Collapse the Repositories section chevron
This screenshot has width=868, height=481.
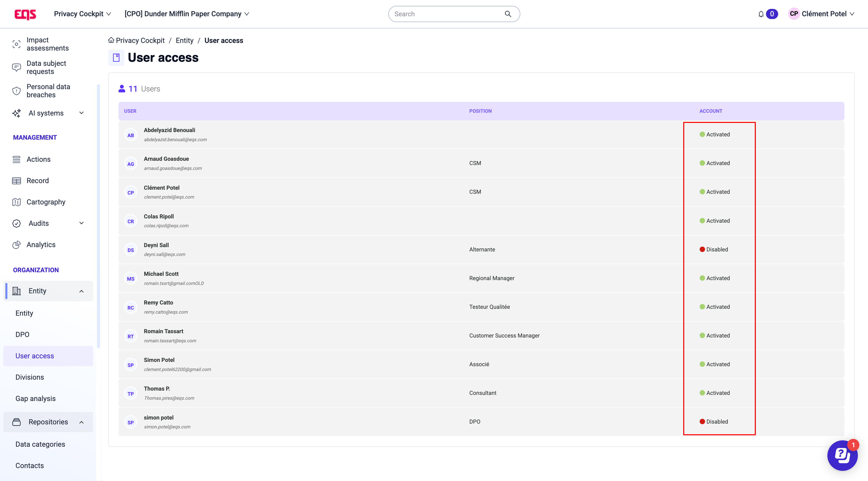(x=81, y=422)
